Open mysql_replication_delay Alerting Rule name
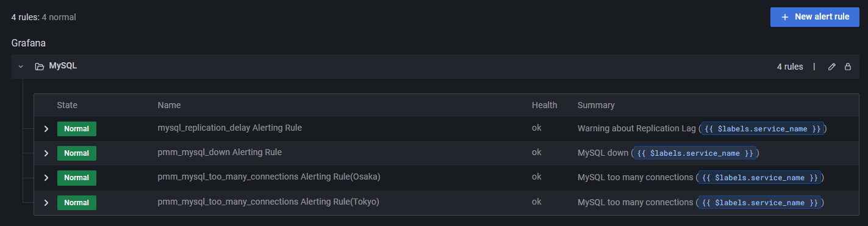The height and width of the screenshot is (226, 868). point(230,128)
